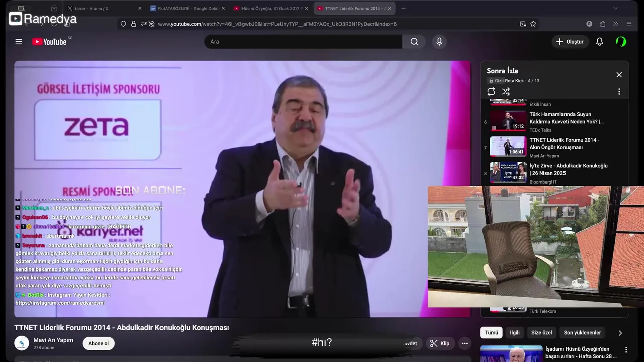Switch to the Hüsnü Özyeğin tab
The height and width of the screenshot is (362, 644).
point(270,9)
